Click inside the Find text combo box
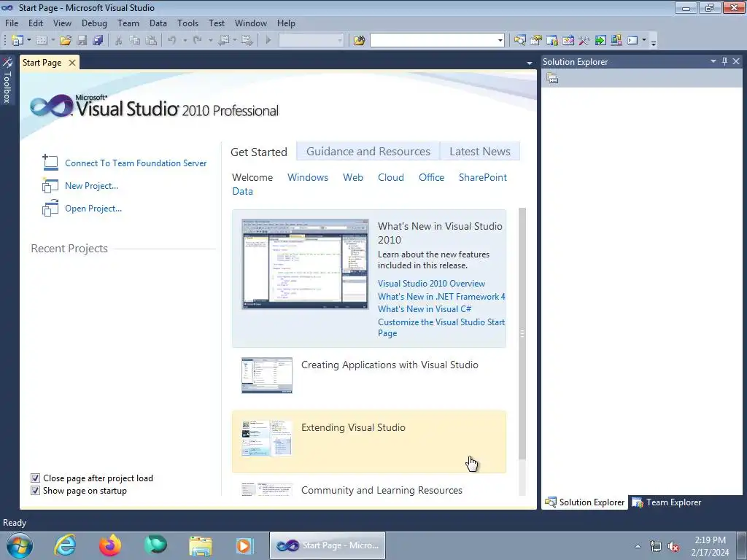Image resolution: width=747 pixels, height=560 pixels. (433, 41)
